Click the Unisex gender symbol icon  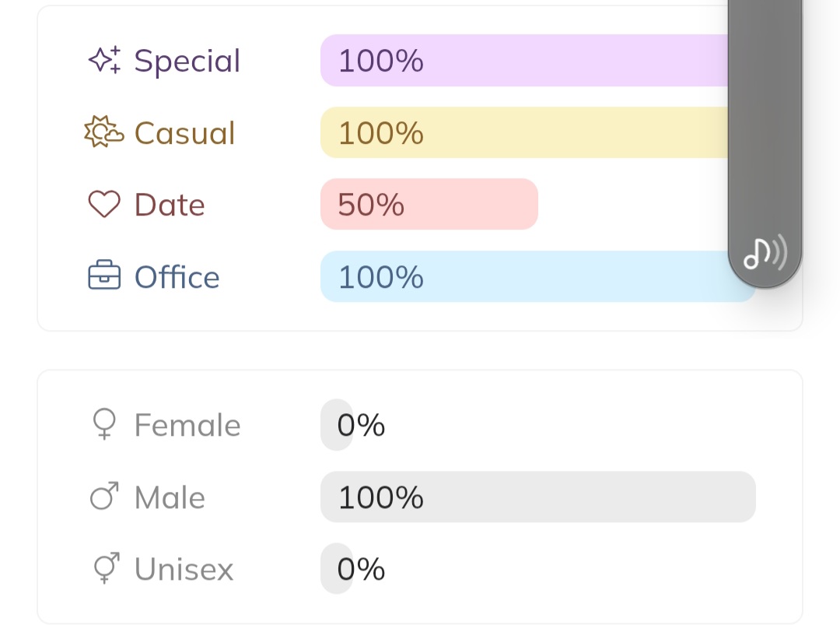[x=105, y=568]
